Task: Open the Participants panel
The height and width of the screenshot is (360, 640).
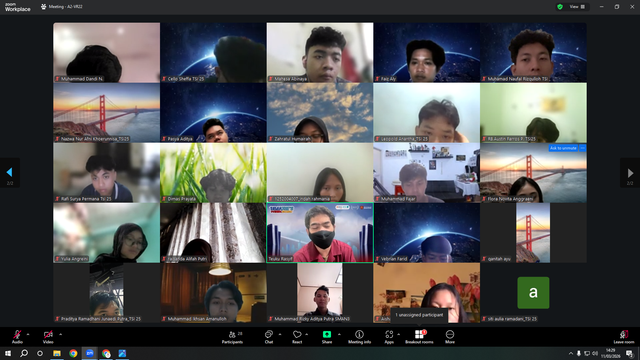Action: (232, 337)
